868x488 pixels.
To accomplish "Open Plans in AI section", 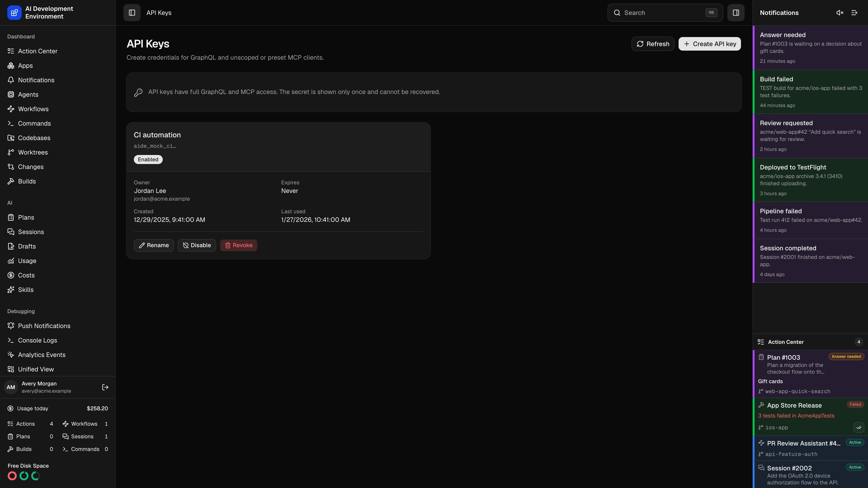I will point(58,218).
